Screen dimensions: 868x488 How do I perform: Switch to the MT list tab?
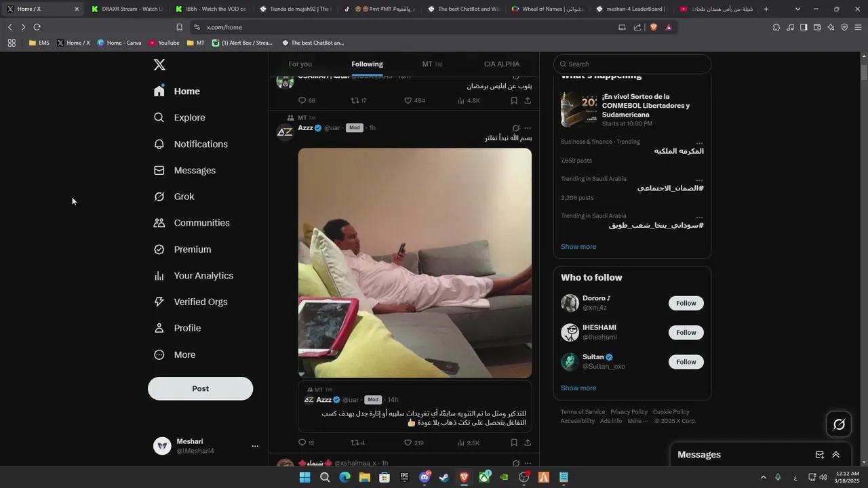tap(432, 64)
